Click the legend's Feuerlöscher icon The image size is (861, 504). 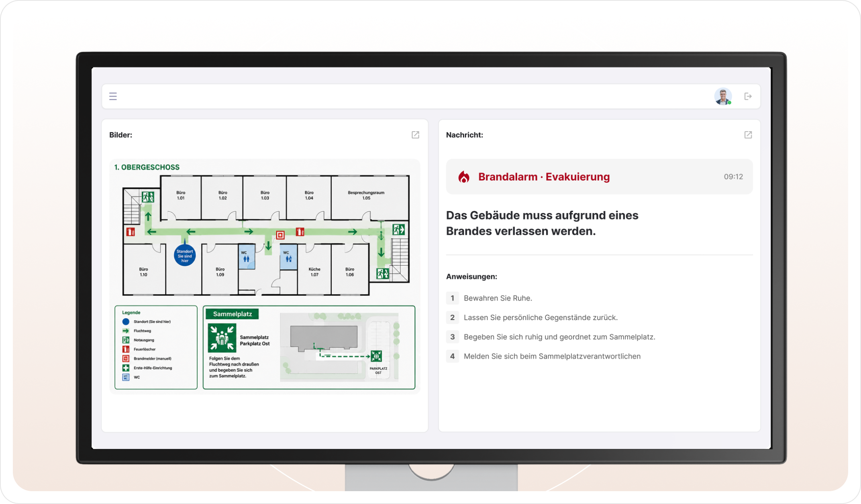pyautogui.click(x=126, y=349)
